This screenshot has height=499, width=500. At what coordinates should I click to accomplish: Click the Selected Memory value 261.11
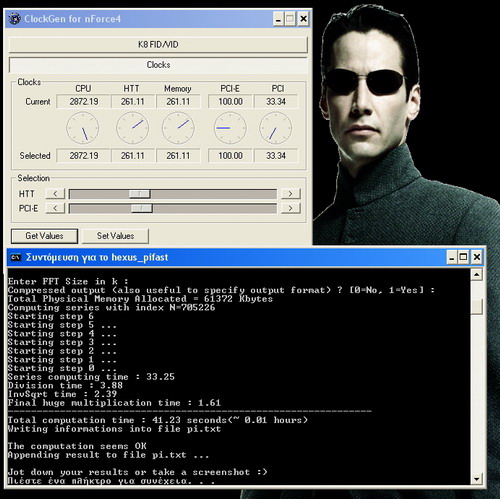178,156
